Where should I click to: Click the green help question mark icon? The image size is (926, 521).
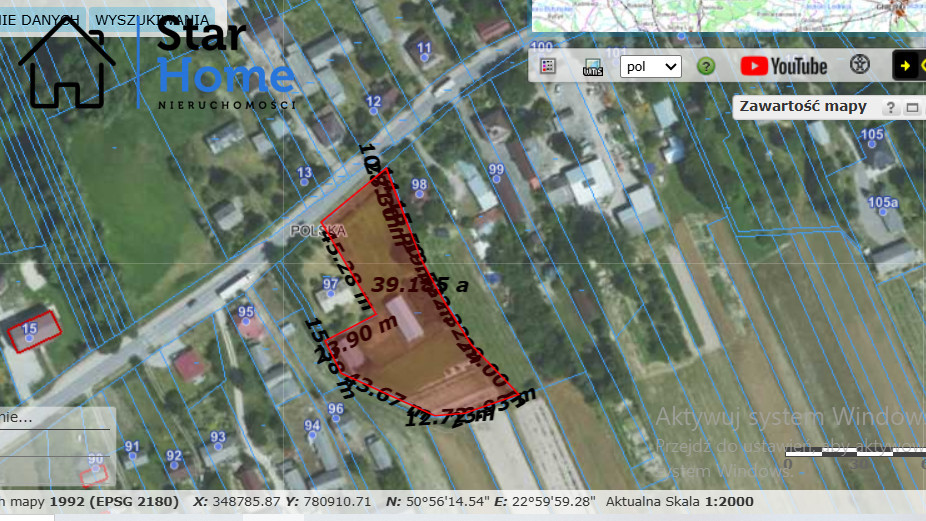click(706, 66)
